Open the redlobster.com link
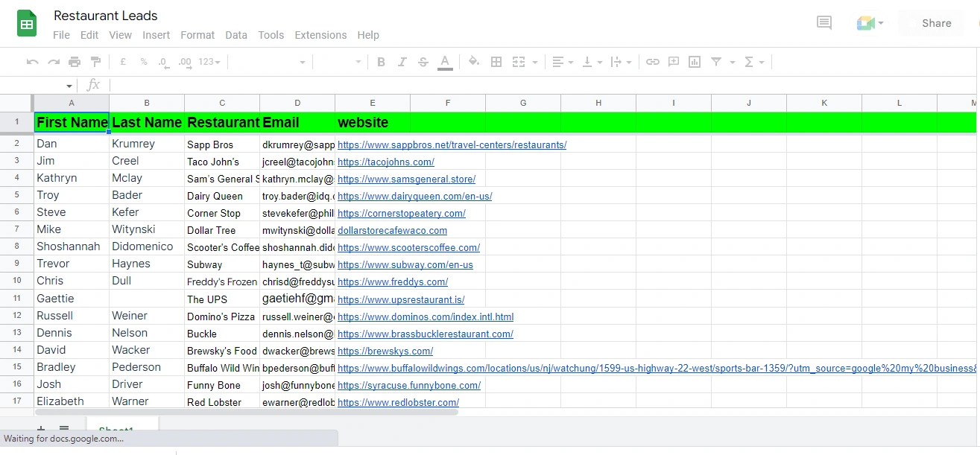980x455 pixels. point(398,402)
